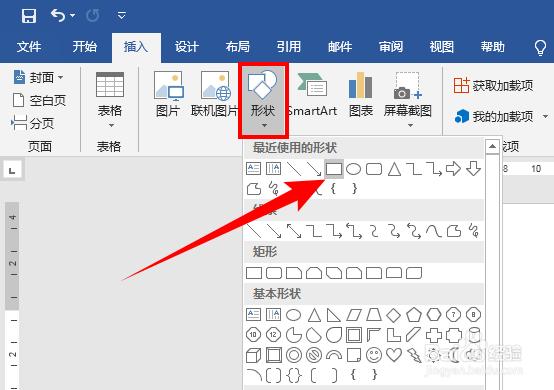Select the lightning bolt shape
Viewport: 554px width, 390px height.
[x=414, y=355]
